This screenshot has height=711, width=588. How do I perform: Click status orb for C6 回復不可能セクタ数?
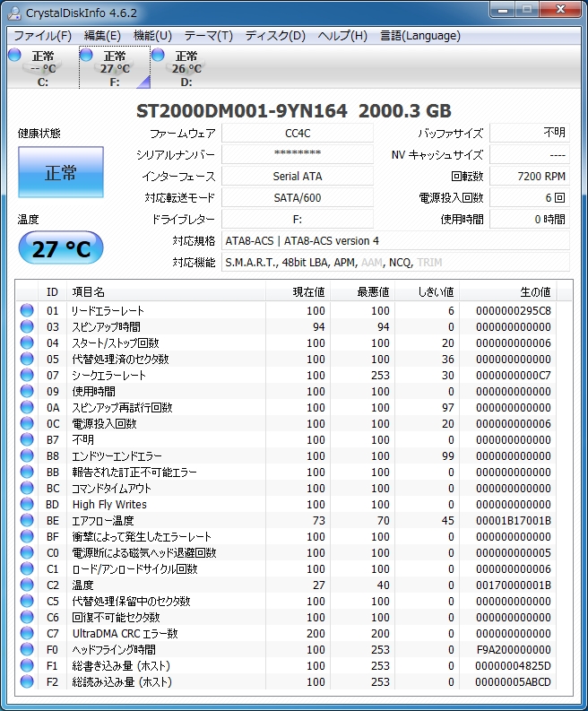27,617
